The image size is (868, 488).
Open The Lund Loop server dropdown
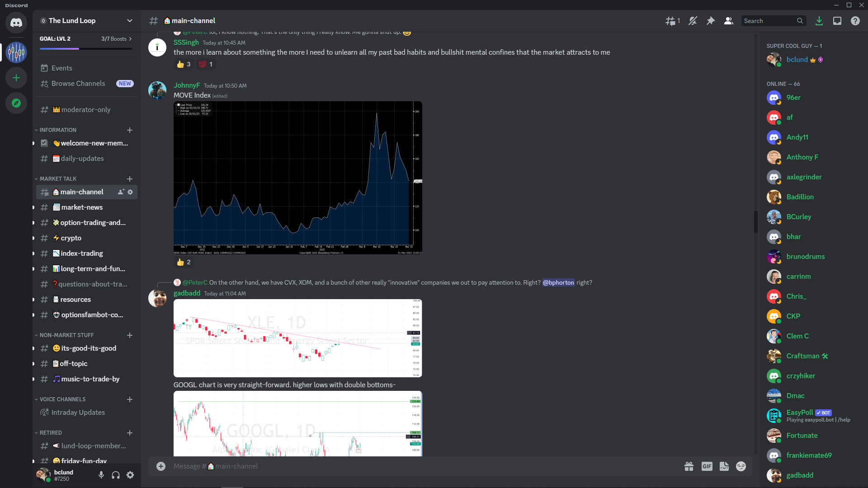(x=130, y=21)
